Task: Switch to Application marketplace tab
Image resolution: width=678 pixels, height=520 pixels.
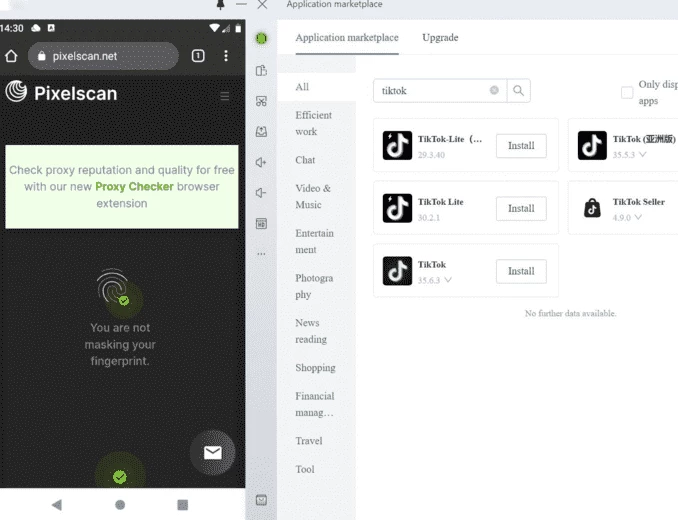Action: coord(347,38)
